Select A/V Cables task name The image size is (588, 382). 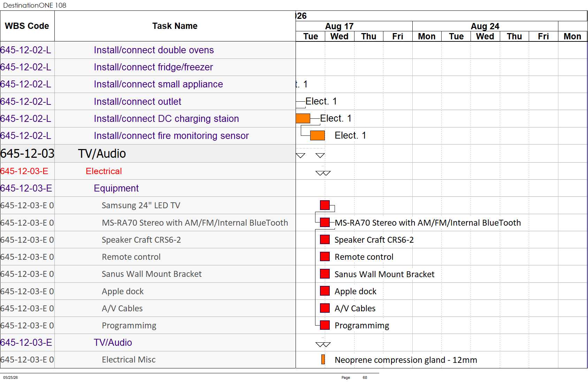tap(122, 308)
